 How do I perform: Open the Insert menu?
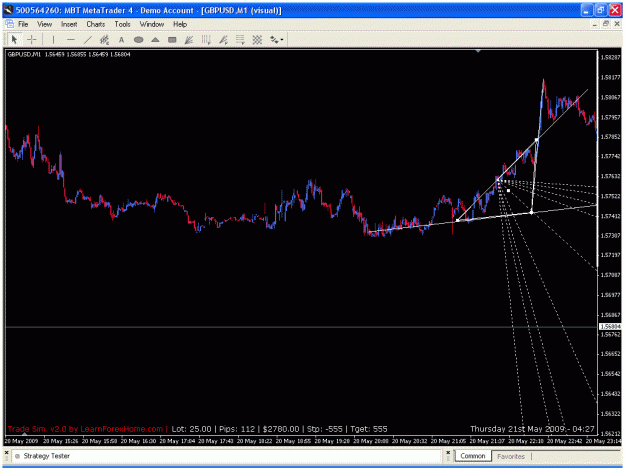[69, 24]
